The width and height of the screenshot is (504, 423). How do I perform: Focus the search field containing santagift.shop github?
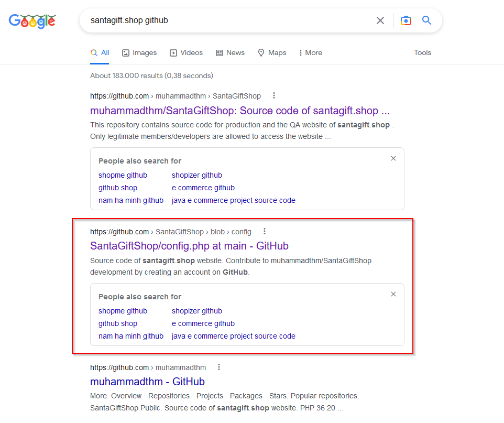point(228,20)
